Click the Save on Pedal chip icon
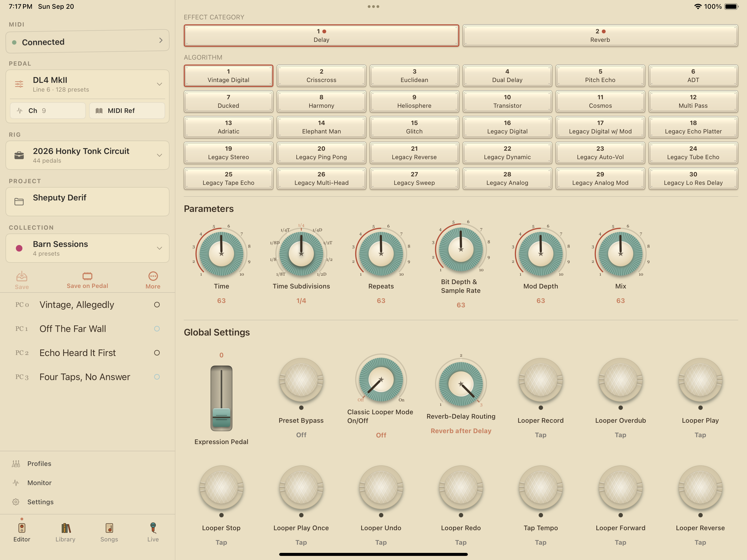This screenshot has height=560, width=747. tap(87, 276)
